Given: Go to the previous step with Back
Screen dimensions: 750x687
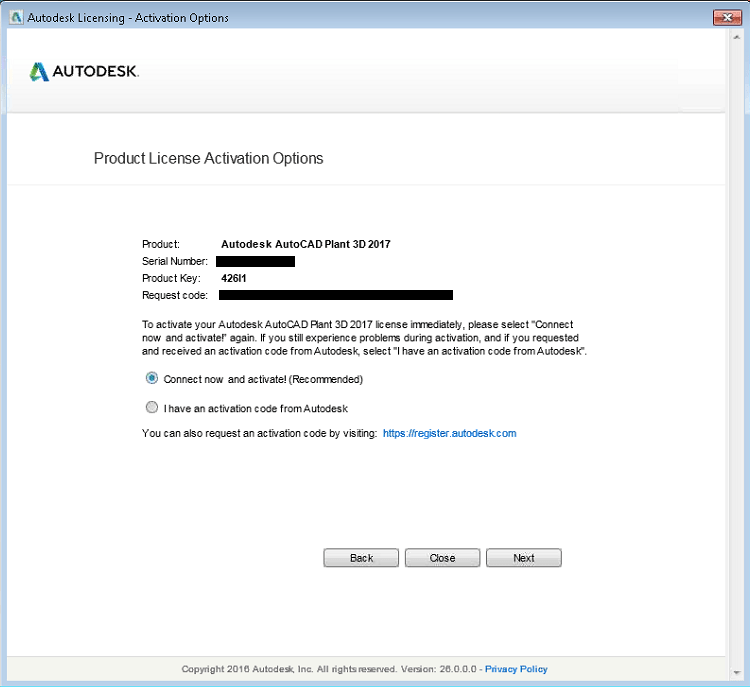Looking at the screenshot, I should click(361, 558).
